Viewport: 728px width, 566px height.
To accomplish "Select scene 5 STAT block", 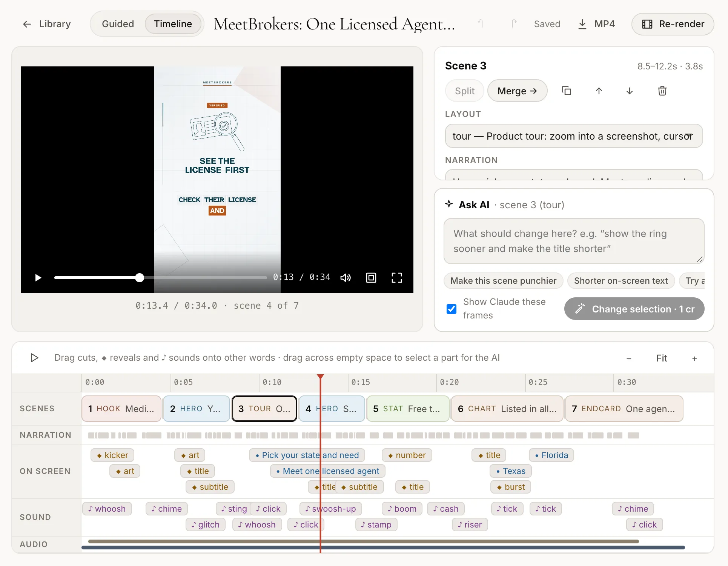I will tap(408, 409).
